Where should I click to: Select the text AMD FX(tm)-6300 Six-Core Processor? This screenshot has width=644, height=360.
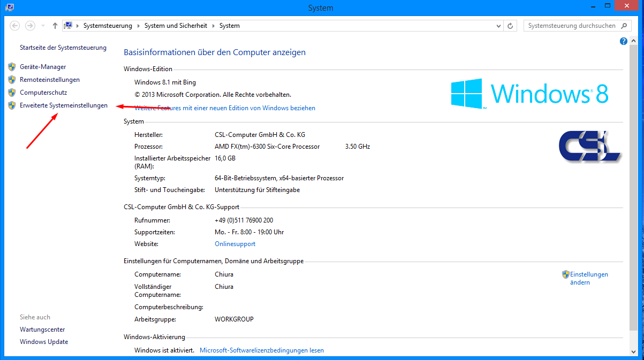(x=267, y=147)
